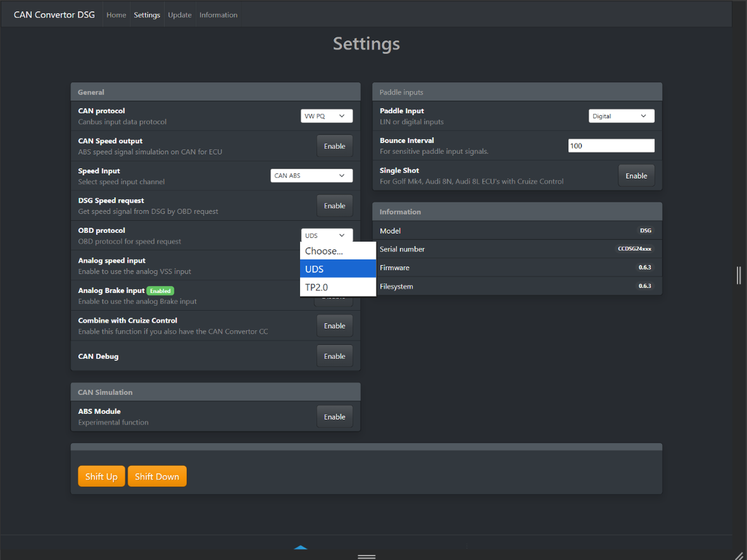Image resolution: width=747 pixels, height=560 pixels.
Task: Open the Paddle Input Digital dropdown
Action: coord(621,116)
